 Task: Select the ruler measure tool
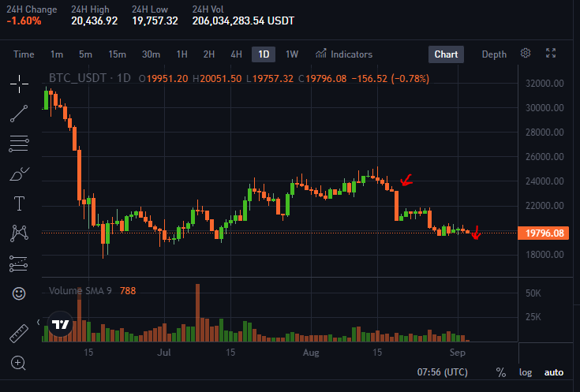tap(19, 334)
